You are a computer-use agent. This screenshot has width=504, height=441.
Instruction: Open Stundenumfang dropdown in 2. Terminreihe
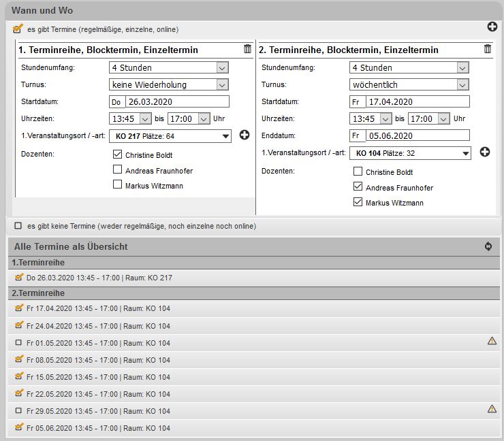(409, 67)
